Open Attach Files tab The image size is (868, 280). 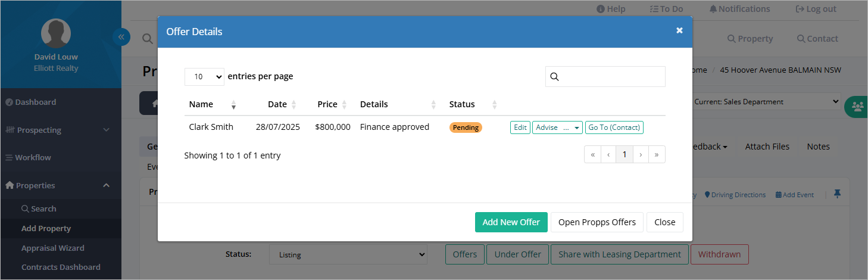(767, 147)
